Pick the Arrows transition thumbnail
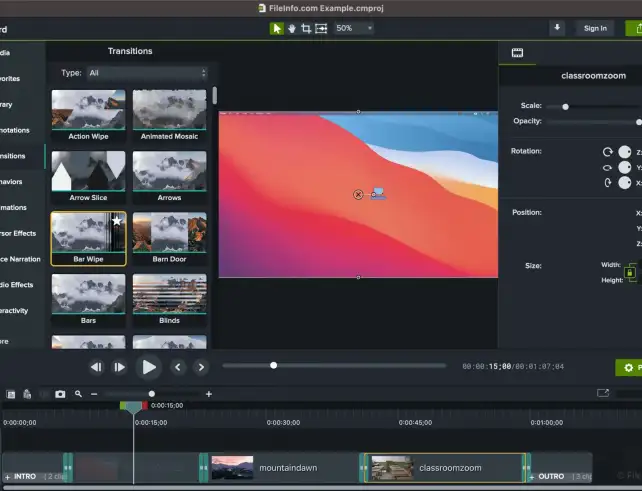 pos(170,177)
